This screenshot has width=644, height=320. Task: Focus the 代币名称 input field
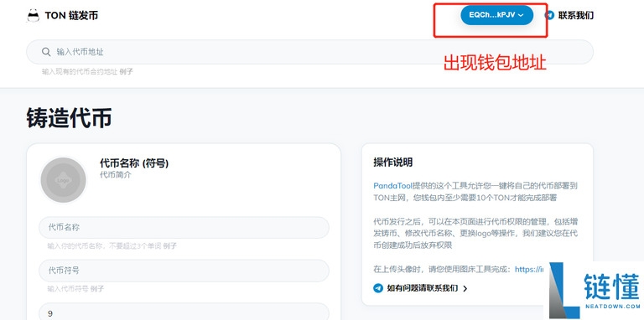click(x=184, y=227)
